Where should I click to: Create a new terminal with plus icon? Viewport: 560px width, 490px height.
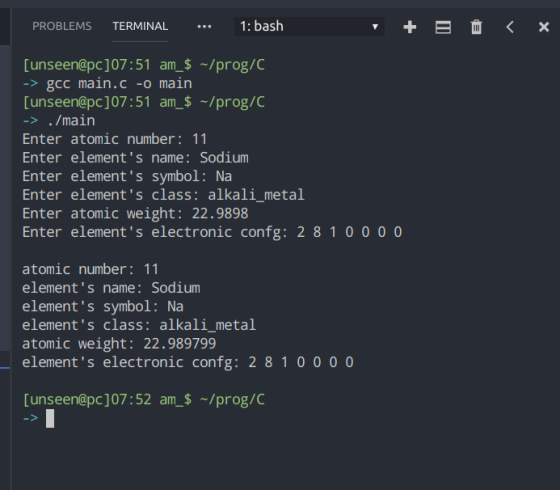pos(410,27)
